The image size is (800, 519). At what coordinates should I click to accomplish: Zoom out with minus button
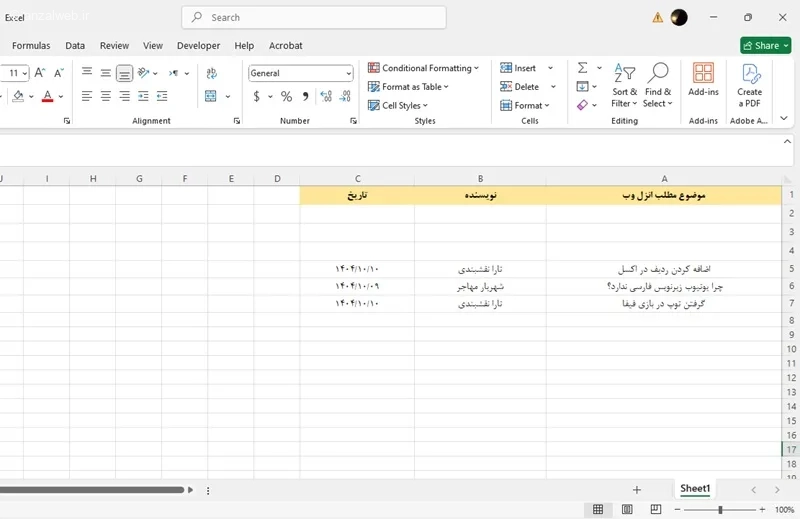[x=678, y=510]
